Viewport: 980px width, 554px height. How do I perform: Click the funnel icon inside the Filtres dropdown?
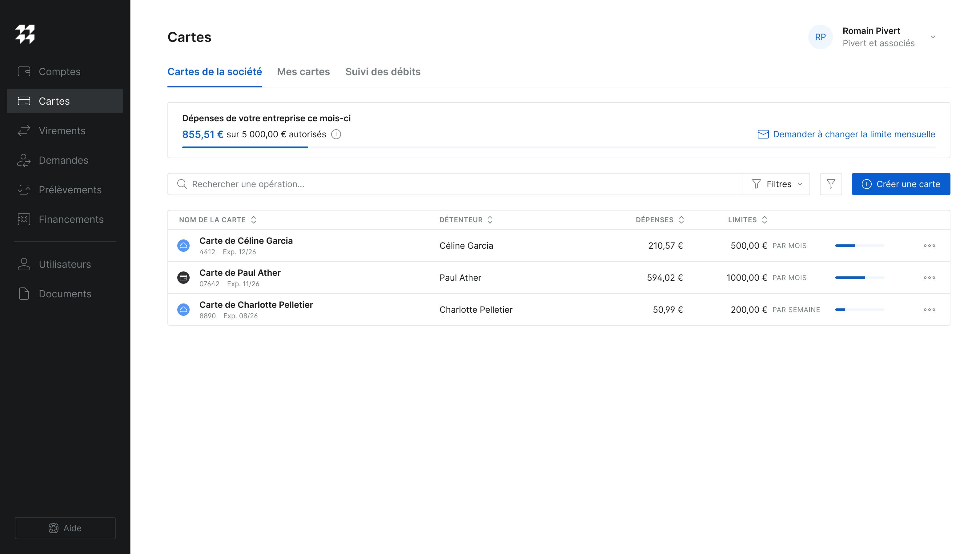[x=756, y=184]
